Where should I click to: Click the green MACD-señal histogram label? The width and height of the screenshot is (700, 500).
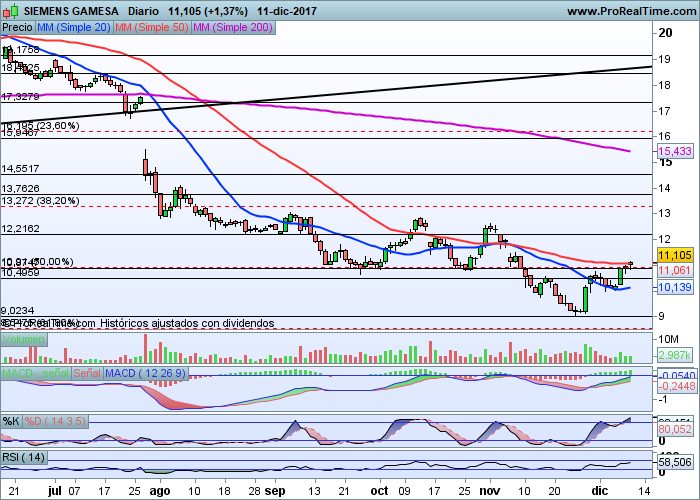coord(34,373)
